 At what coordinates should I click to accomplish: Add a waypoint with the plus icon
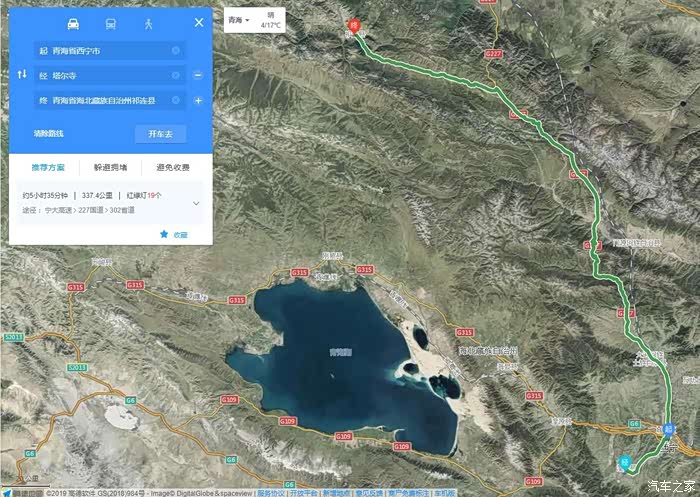click(198, 101)
